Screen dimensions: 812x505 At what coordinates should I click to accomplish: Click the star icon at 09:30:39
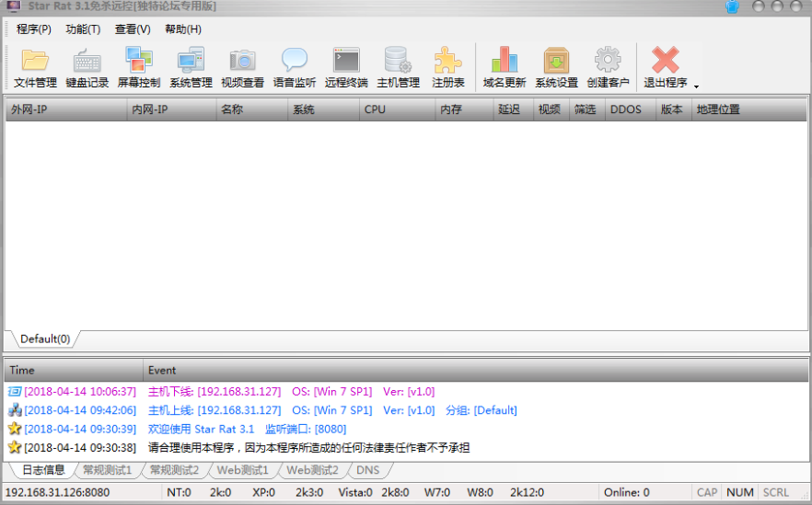(x=15, y=429)
